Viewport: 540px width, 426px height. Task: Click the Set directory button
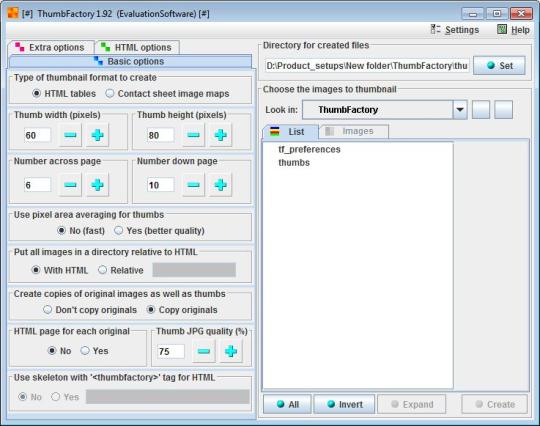click(x=499, y=65)
